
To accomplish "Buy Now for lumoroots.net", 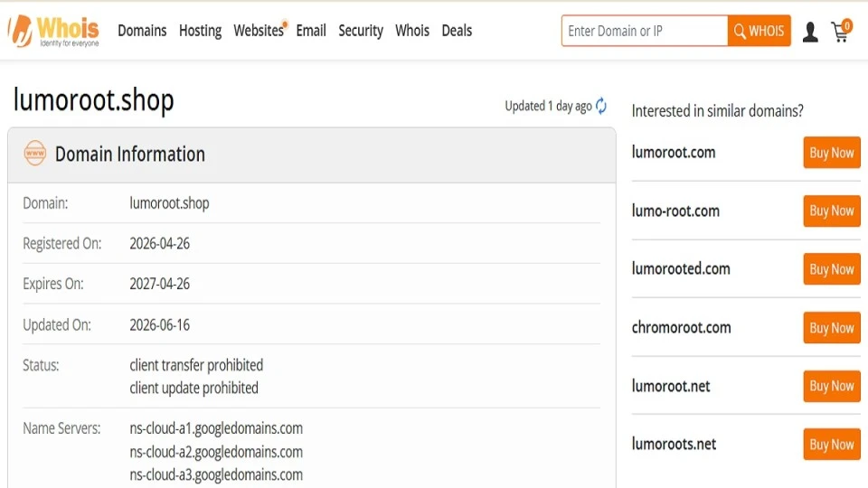I will [x=832, y=444].
